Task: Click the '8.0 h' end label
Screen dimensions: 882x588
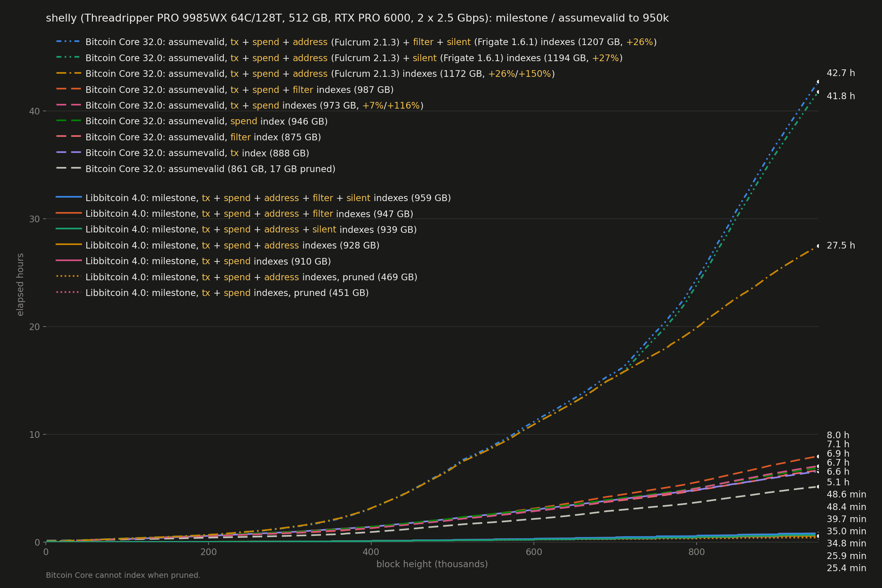Action: pos(838,435)
